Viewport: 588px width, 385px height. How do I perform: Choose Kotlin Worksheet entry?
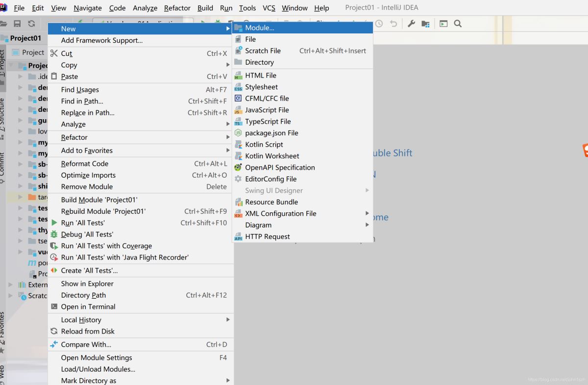(302, 156)
